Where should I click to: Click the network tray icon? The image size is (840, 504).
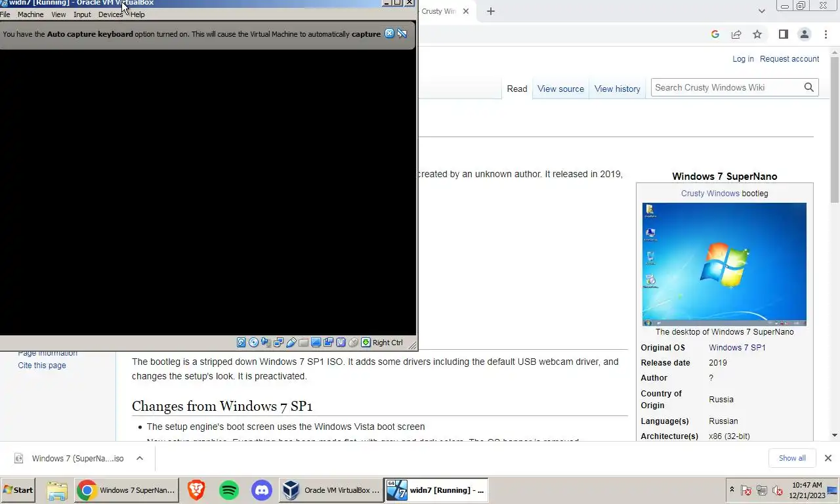click(762, 490)
